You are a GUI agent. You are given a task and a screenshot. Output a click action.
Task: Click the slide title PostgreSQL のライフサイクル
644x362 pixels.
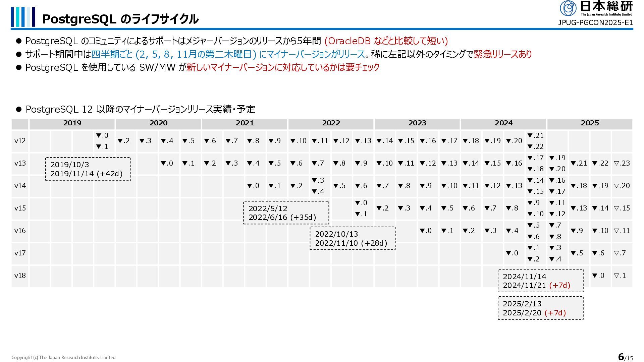coord(120,19)
